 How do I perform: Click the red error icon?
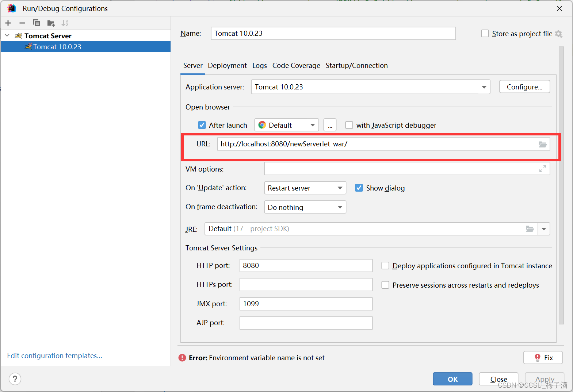pos(182,358)
